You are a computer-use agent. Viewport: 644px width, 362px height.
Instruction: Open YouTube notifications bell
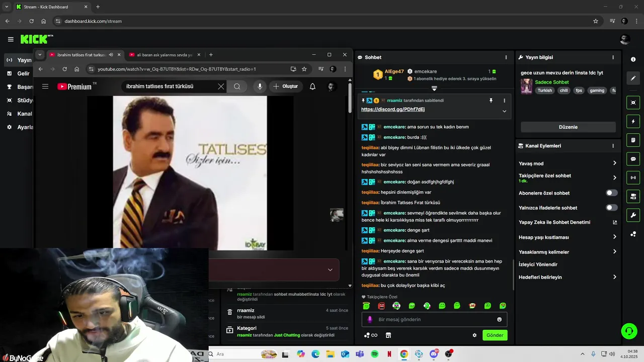click(x=312, y=86)
